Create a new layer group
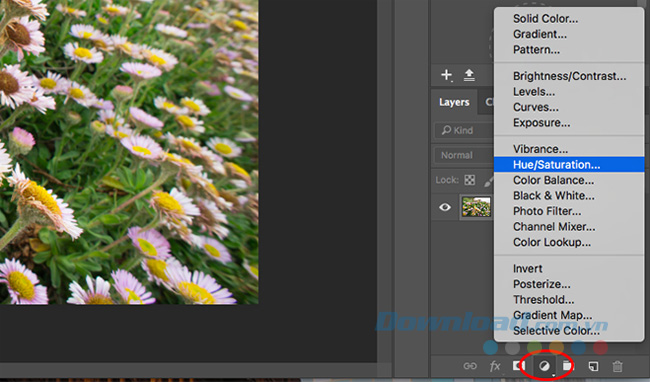 point(567,365)
